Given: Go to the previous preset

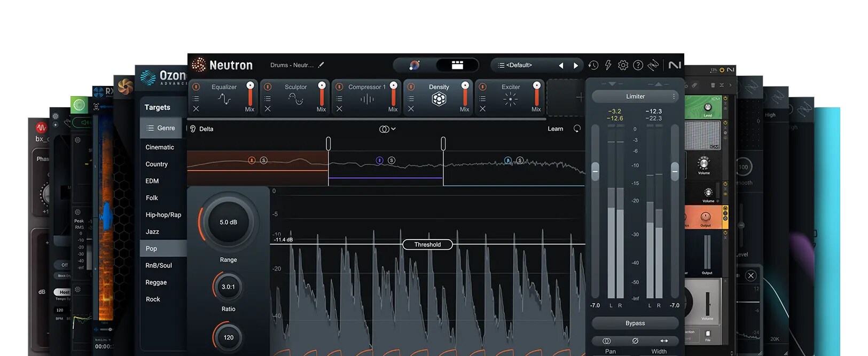Looking at the screenshot, I should (561, 66).
